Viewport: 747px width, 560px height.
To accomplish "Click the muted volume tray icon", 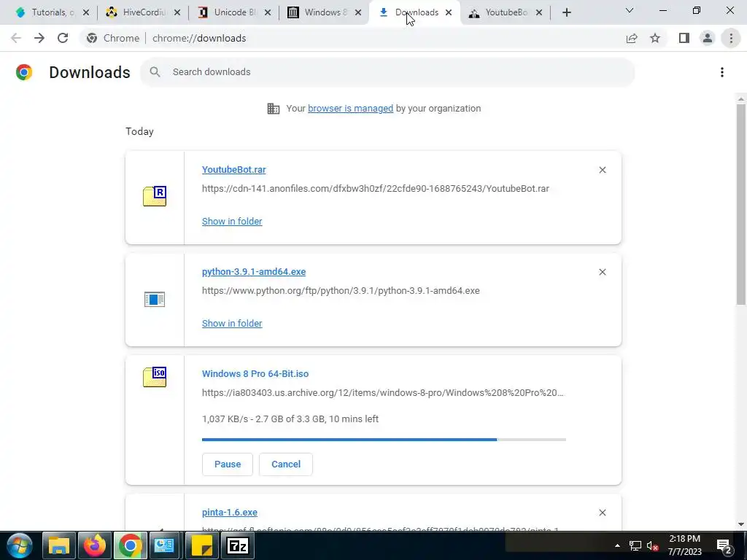I will tap(652, 545).
